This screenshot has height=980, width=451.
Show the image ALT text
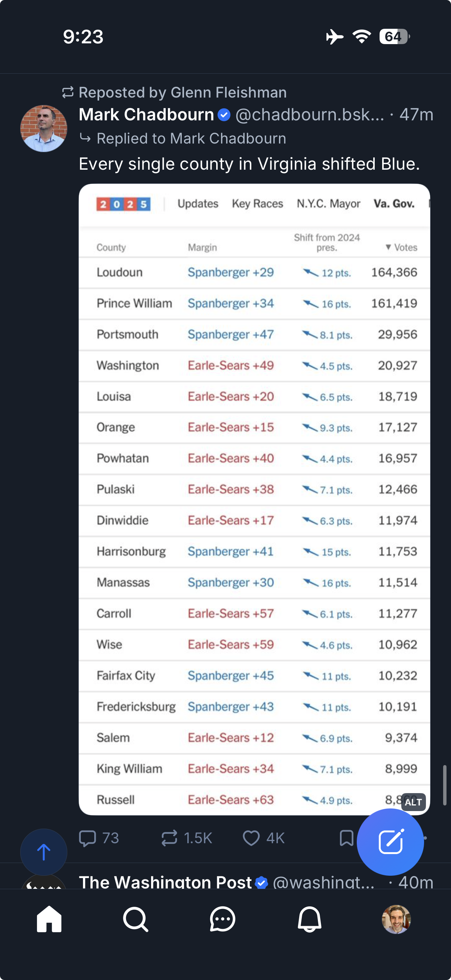coord(413,802)
